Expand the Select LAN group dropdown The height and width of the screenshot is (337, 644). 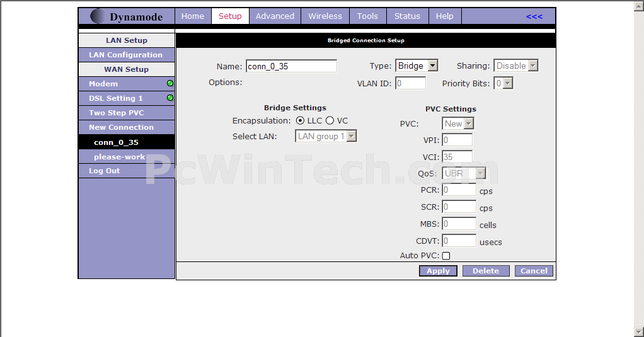click(x=326, y=136)
